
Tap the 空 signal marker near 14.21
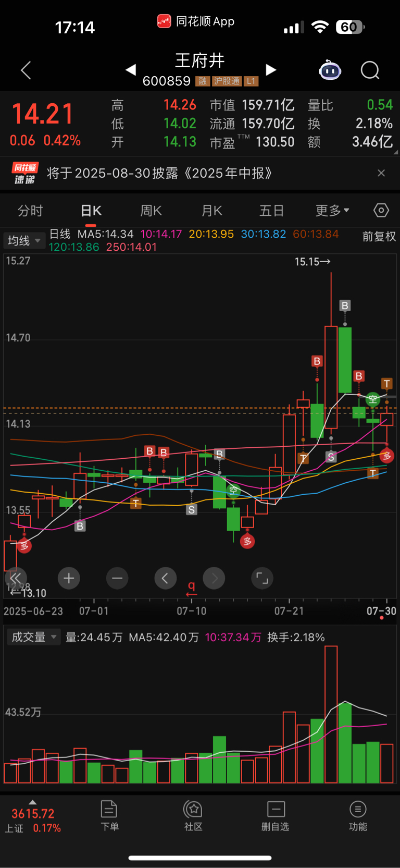(x=372, y=400)
